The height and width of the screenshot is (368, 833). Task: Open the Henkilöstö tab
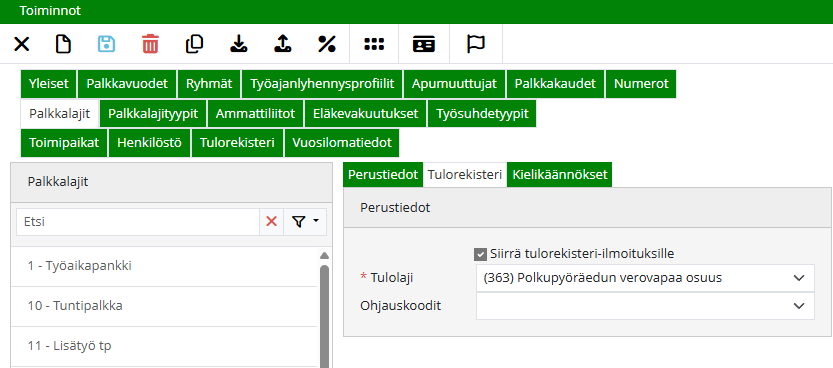click(149, 143)
